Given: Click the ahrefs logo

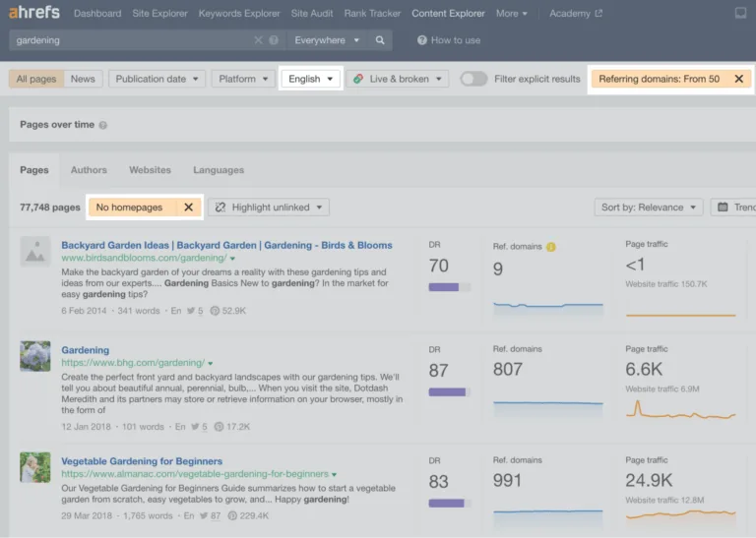Looking at the screenshot, I should tap(34, 12).
